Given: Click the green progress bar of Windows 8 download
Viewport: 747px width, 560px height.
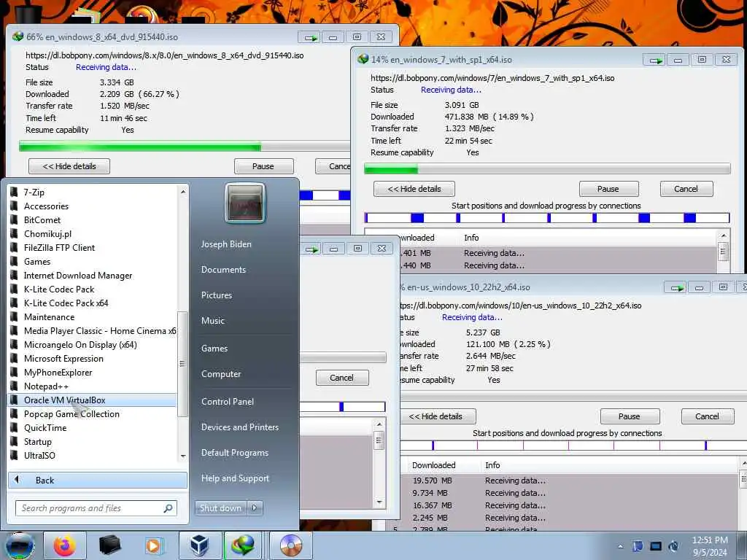Looking at the screenshot, I should pyautogui.click(x=140, y=146).
